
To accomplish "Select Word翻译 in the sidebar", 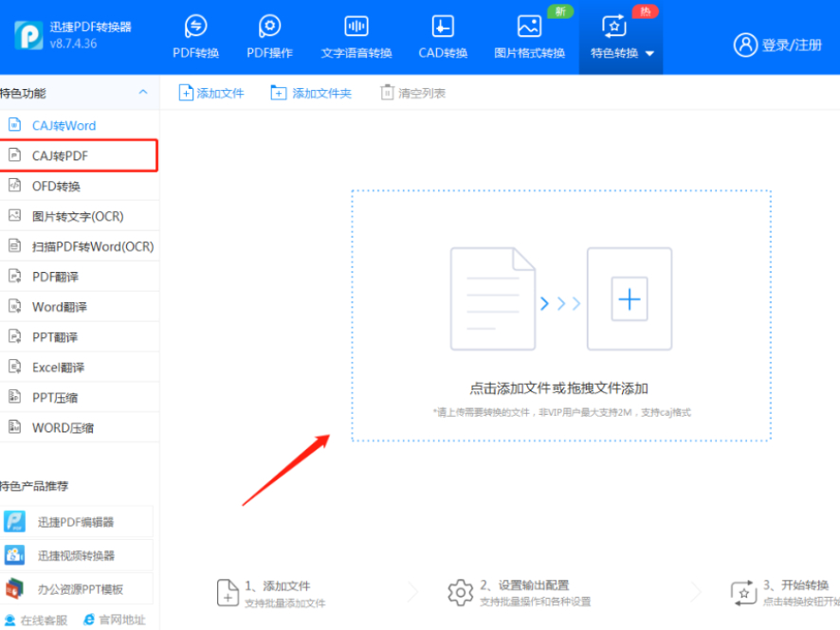I will tap(80, 307).
